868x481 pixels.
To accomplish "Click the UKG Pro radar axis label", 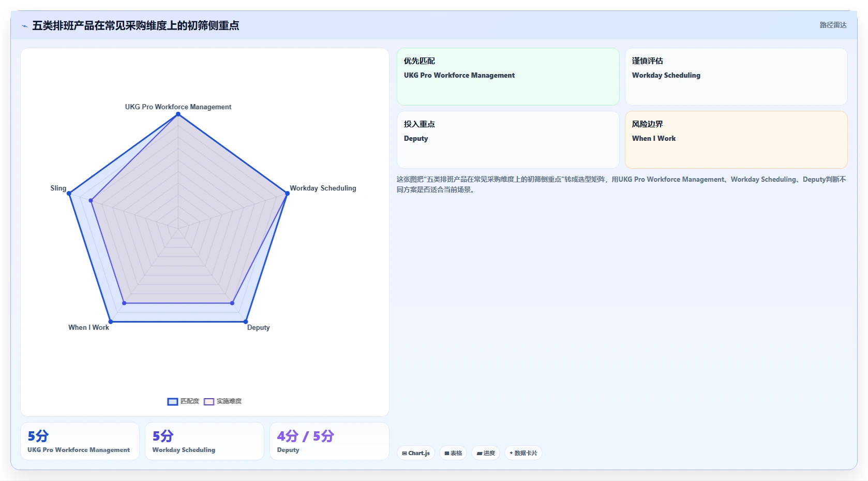I will 178,107.
